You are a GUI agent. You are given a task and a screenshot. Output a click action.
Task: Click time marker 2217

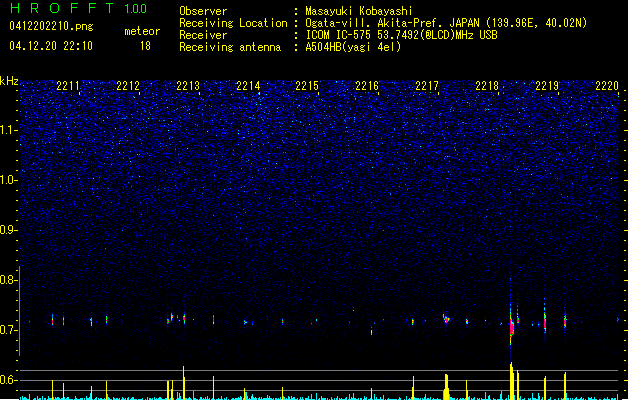tap(427, 86)
